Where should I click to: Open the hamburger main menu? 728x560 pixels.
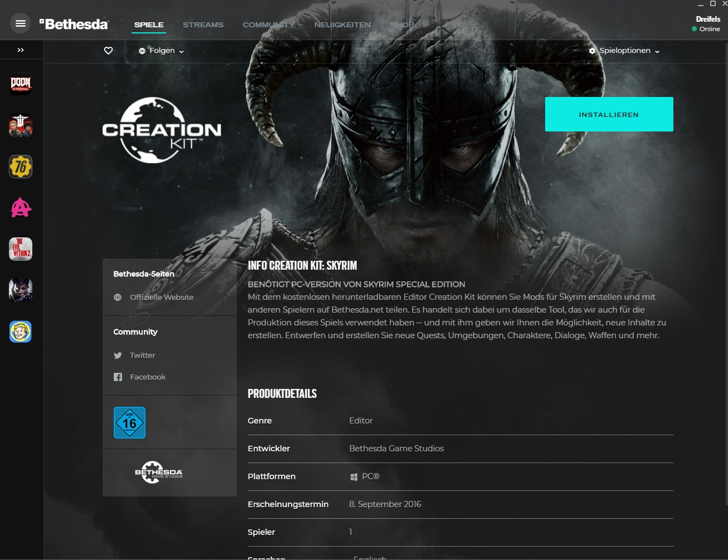coord(21,23)
